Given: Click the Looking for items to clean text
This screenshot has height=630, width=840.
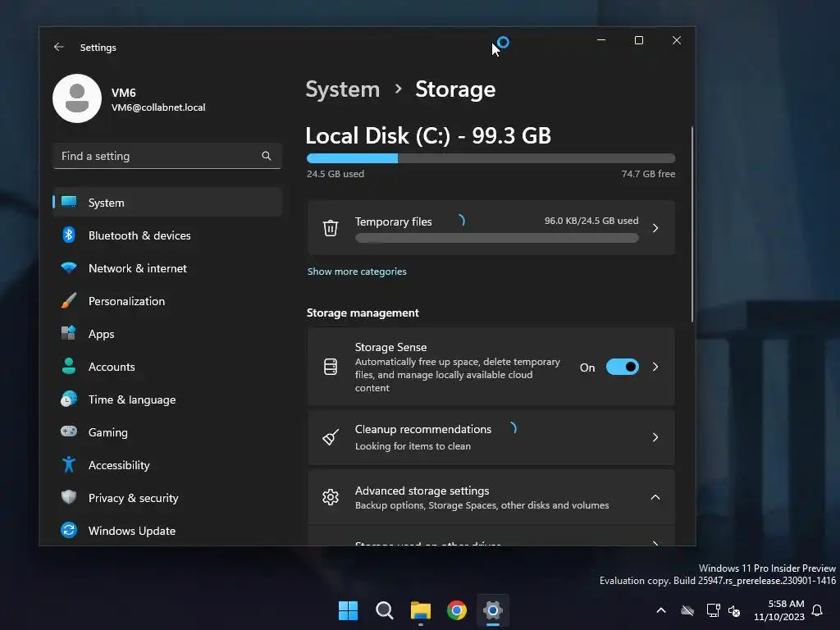Looking at the screenshot, I should [x=413, y=446].
